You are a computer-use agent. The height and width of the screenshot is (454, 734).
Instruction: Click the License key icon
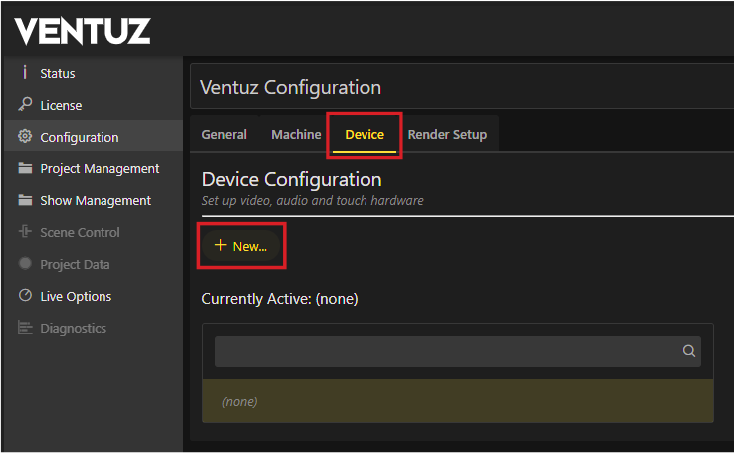25,105
